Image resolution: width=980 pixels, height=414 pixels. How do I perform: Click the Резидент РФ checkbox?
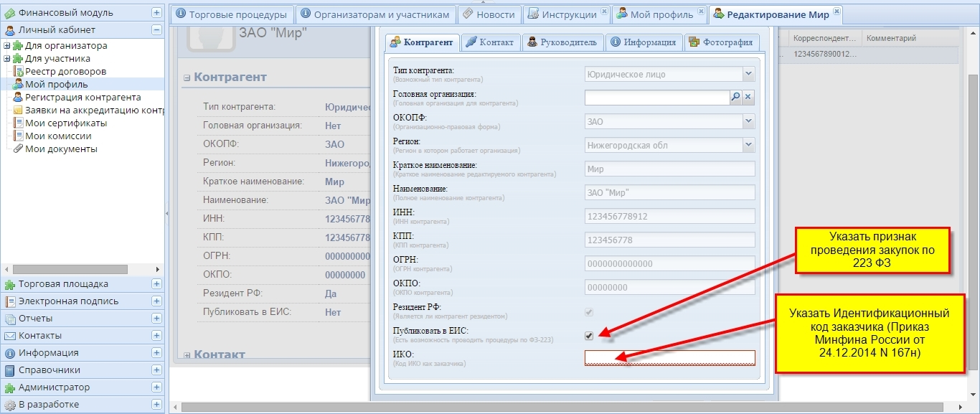(x=589, y=312)
